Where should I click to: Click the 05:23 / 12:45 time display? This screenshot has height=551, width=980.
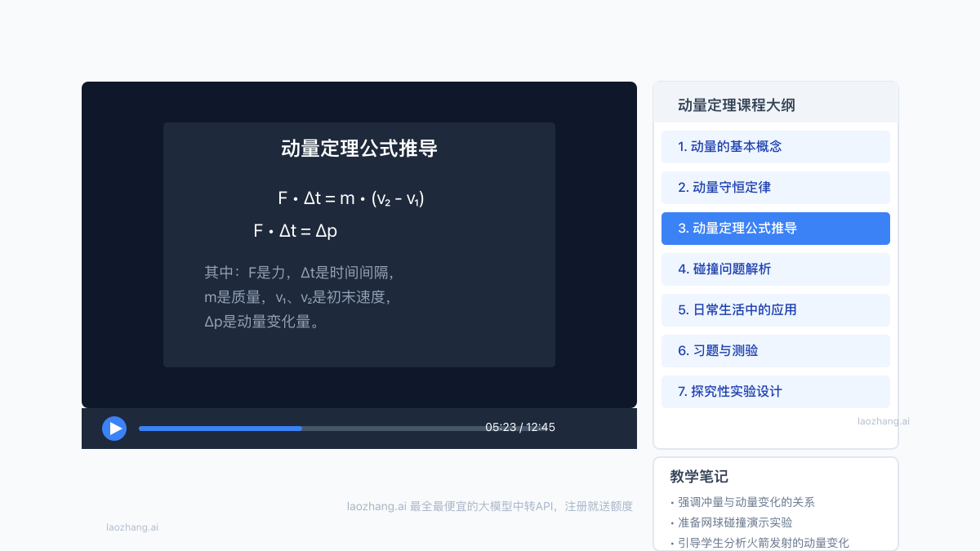[520, 427]
